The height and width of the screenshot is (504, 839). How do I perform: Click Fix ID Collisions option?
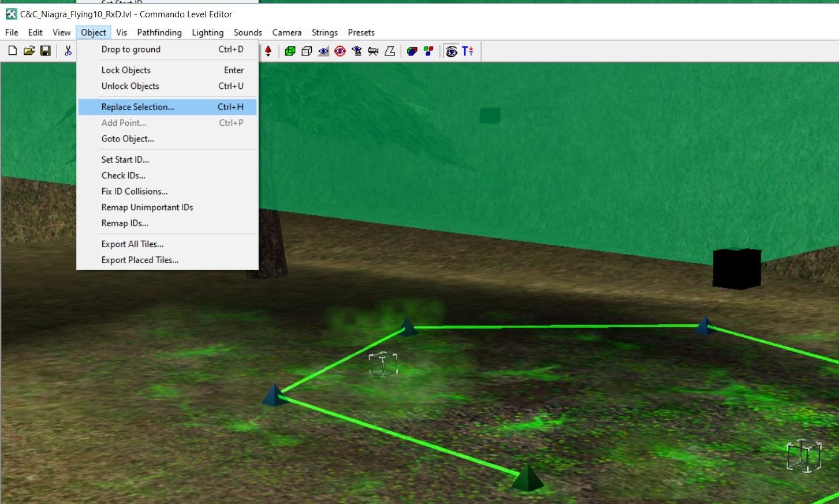(x=135, y=191)
